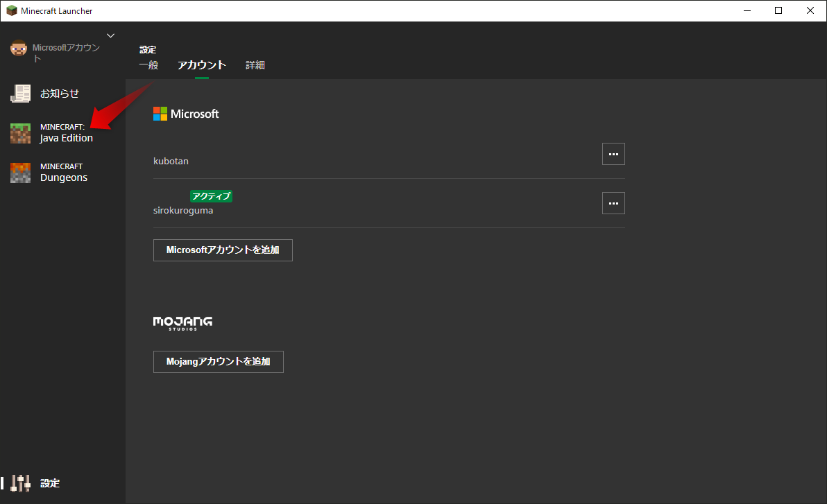This screenshot has width=827, height=504.
Task: Open the お知らせ newspaper icon
Action: tap(20, 94)
